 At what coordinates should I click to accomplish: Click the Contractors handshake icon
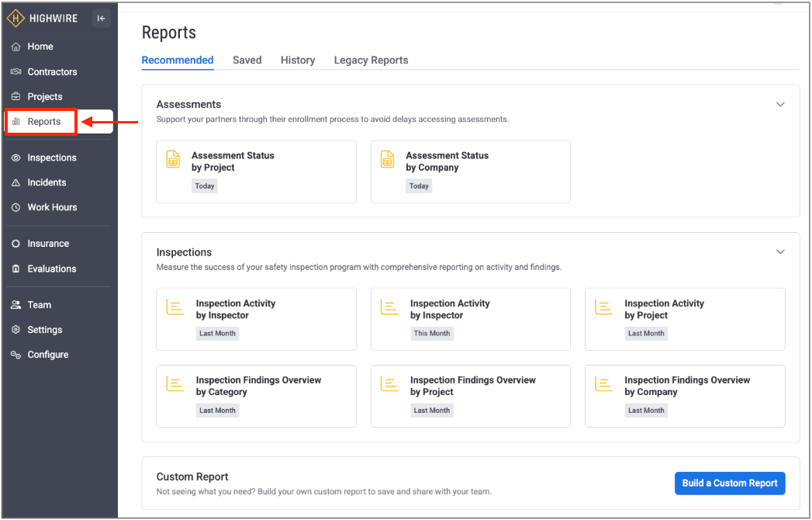(x=16, y=71)
